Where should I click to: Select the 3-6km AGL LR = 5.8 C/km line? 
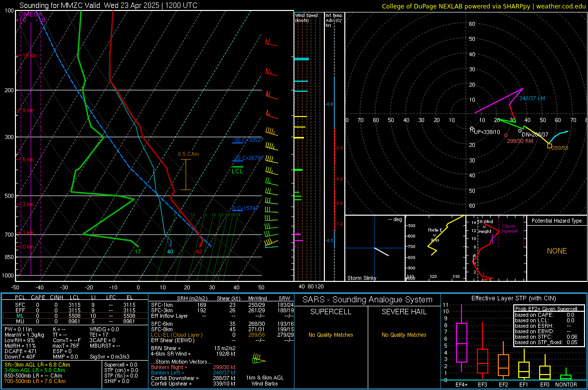35,370
